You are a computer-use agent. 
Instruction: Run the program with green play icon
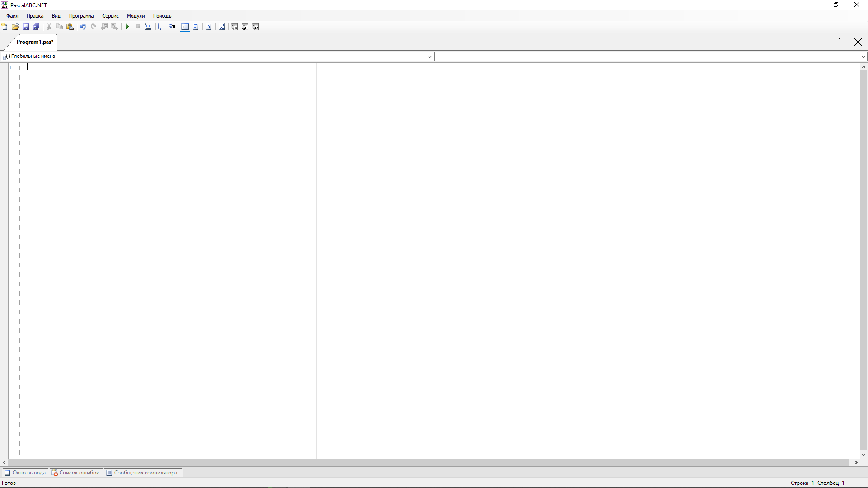click(x=127, y=27)
